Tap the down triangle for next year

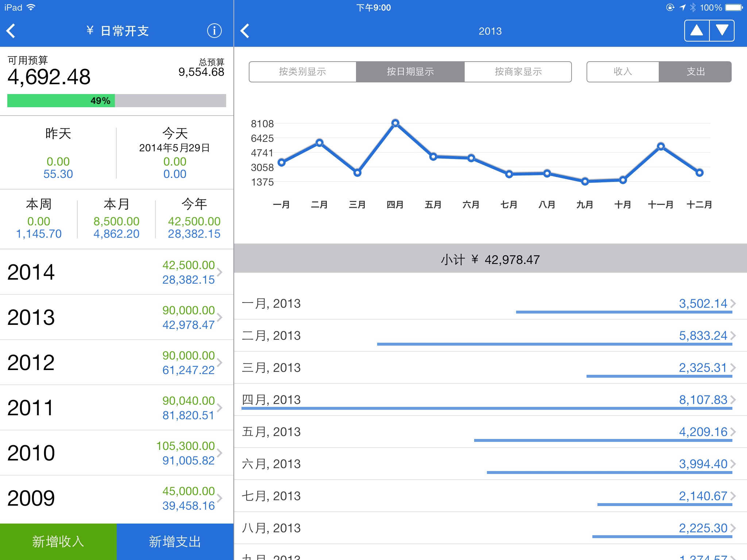pyautogui.click(x=722, y=31)
